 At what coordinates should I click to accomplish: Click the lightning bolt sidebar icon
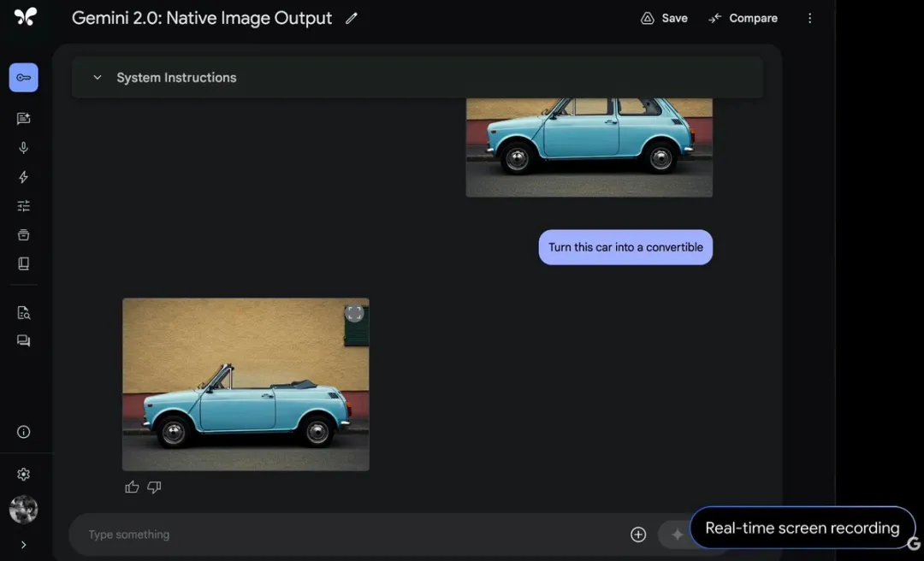[23, 177]
